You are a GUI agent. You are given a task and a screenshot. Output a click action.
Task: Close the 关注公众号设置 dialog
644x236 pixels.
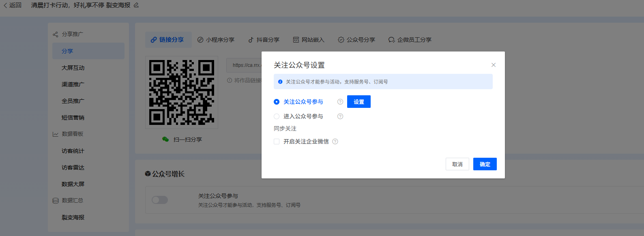[x=494, y=65]
